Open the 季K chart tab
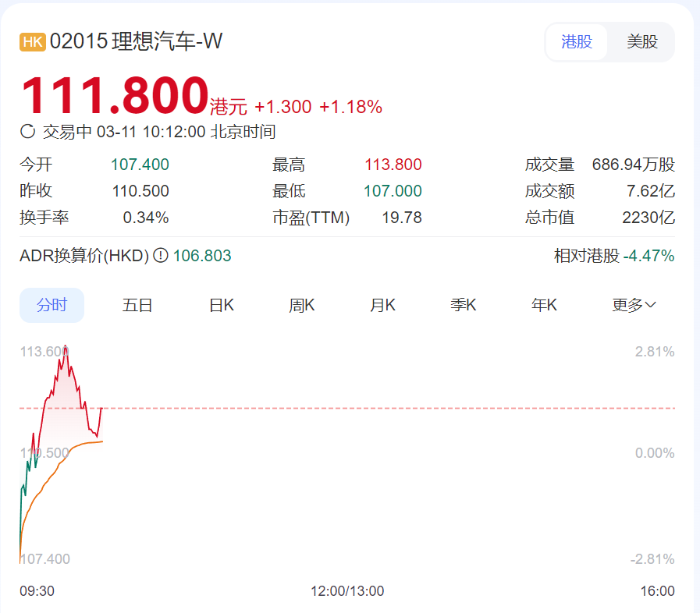 pos(464,305)
